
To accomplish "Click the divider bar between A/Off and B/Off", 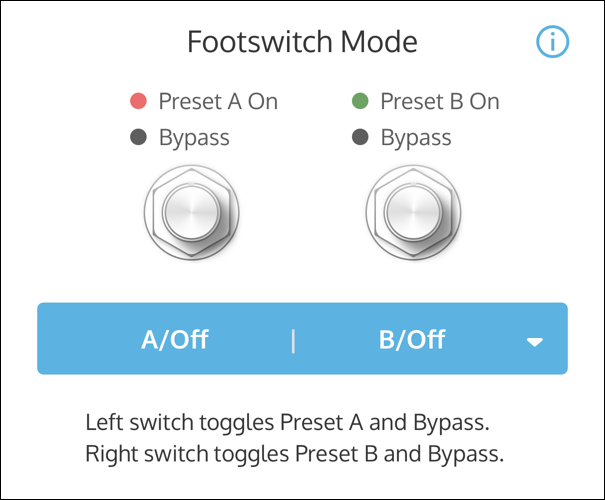I will 293,340.
